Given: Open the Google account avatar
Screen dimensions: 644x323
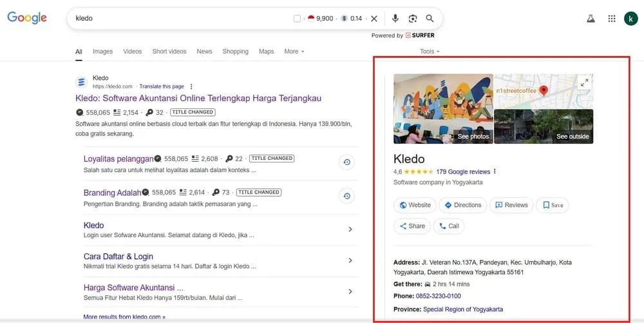Looking at the screenshot, I should 631,19.
